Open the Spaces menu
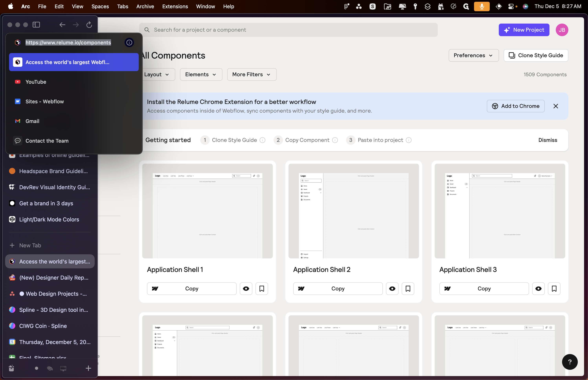This screenshot has width=588, height=380. pos(100,6)
